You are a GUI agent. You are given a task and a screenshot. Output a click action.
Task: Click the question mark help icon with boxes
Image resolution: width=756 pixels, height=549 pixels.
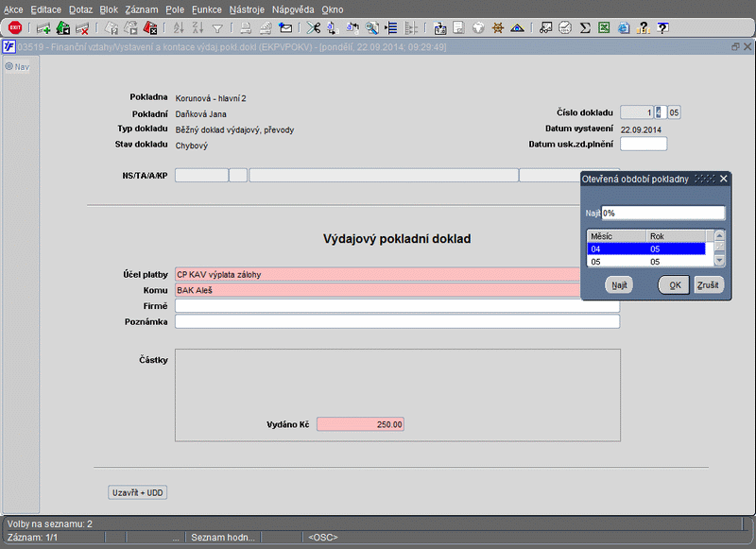644,28
